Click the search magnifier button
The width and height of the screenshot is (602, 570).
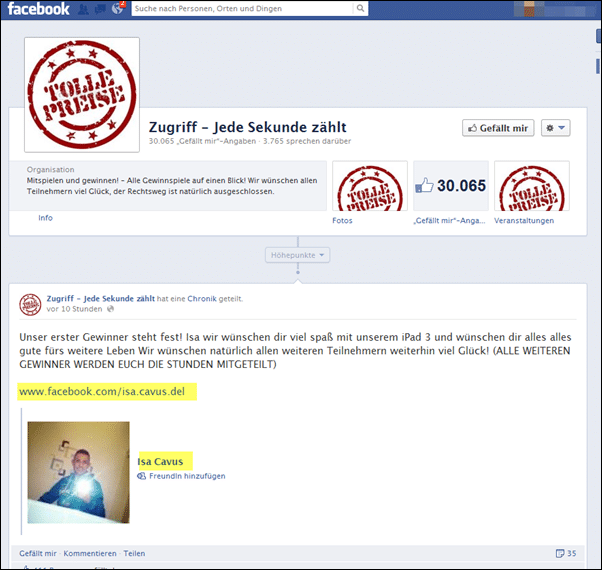[x=360, y=8]
